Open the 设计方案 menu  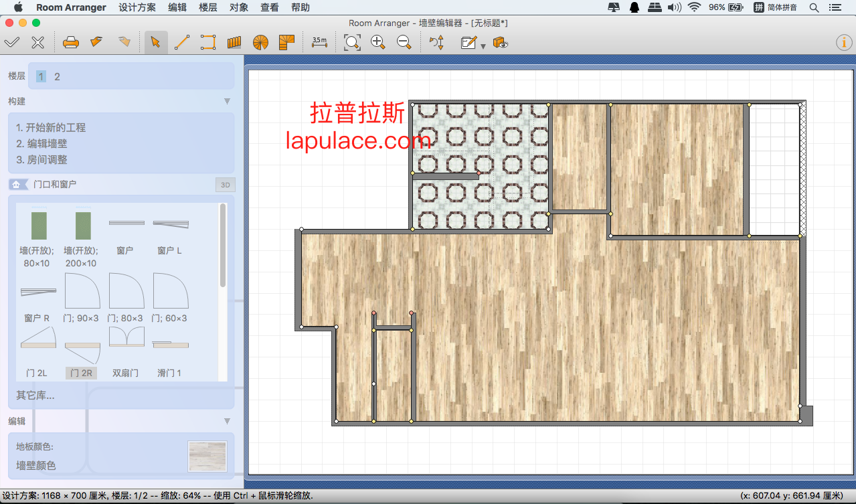(137, 7)
